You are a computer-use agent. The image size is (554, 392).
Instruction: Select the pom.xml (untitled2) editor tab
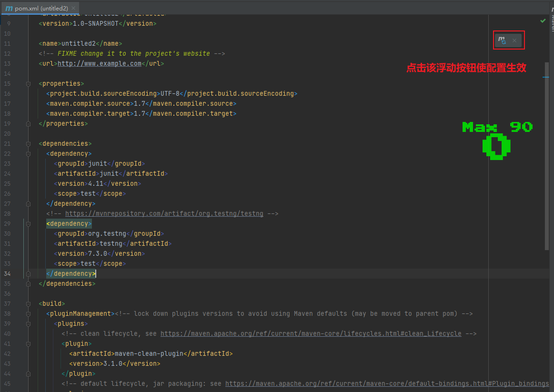click(x=41, y=8)
